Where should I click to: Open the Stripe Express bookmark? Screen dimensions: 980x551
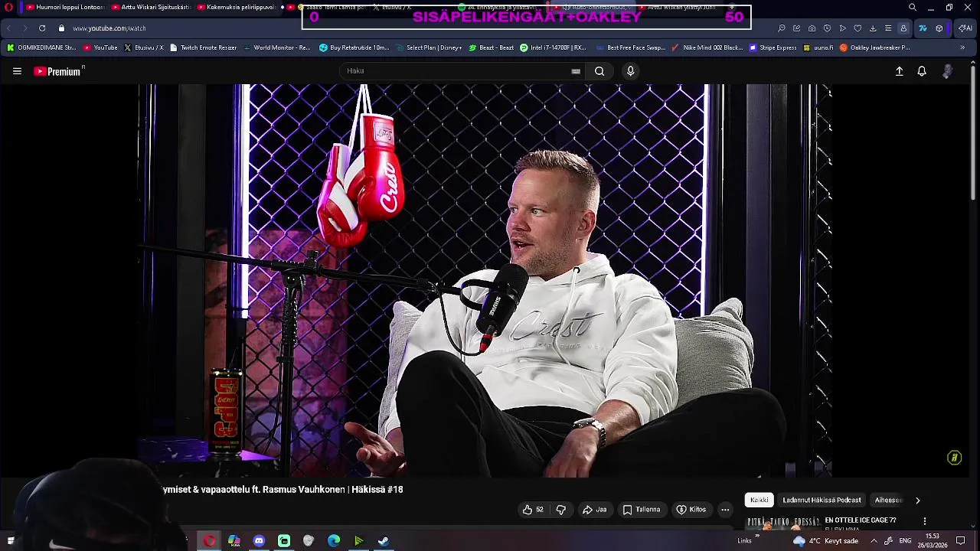[x=773, y=47]
